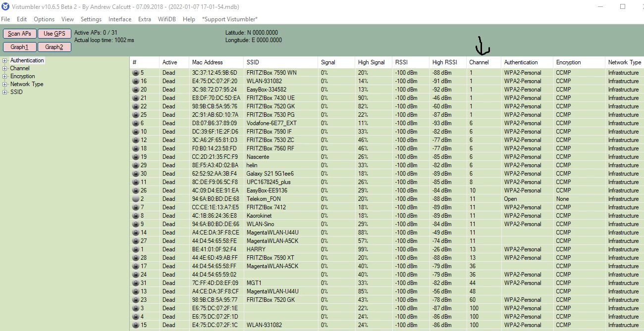Open Graph2 view
Screen dimensions: 644x331
pos(54,47)
